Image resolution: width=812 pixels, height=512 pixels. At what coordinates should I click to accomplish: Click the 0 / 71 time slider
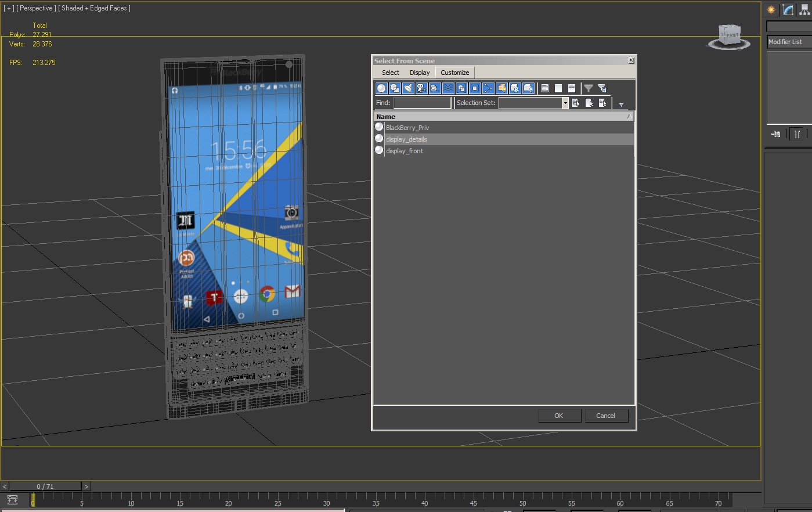click(x=45, y=486)
